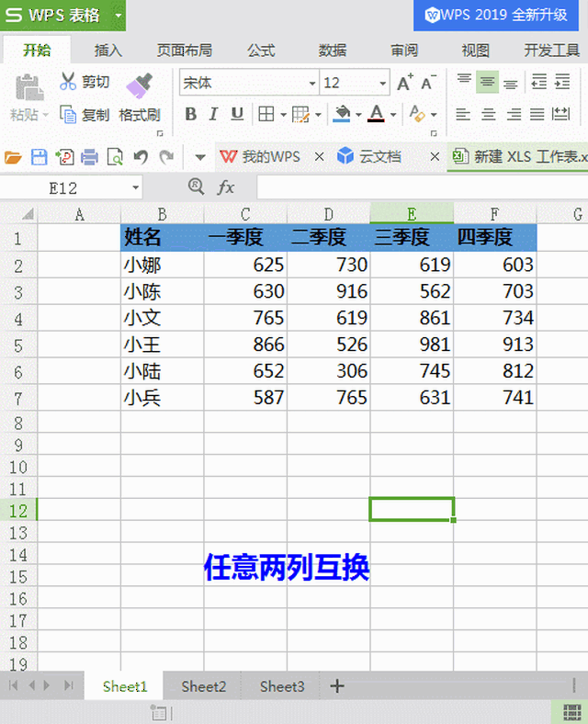The image size is (588, 724).
Task: Click the WPS 2019 全新升级 button
Action: tap(496, 16)
